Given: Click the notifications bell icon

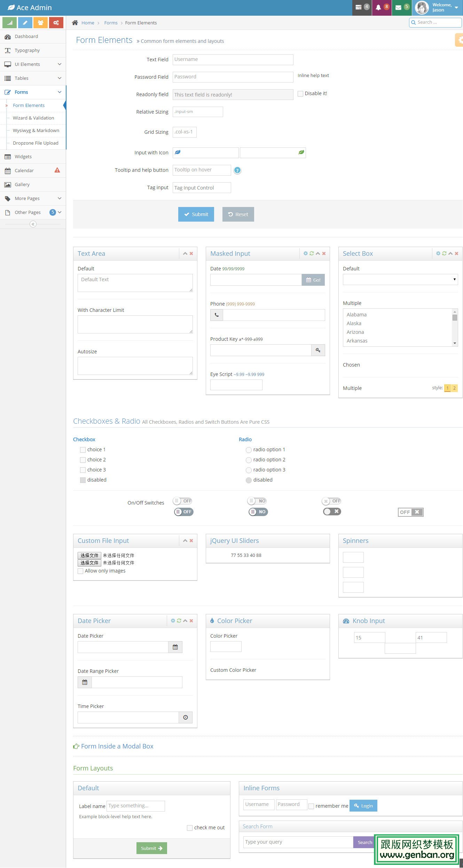Looking at the screenshot, I should pyautogui.click(x=378, y=7).
